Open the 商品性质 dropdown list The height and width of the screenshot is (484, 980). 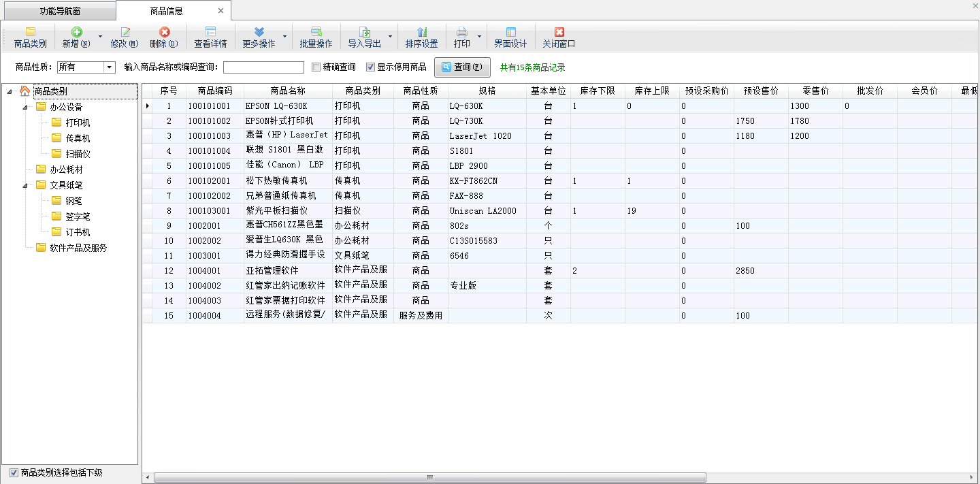tap(109, 67)
